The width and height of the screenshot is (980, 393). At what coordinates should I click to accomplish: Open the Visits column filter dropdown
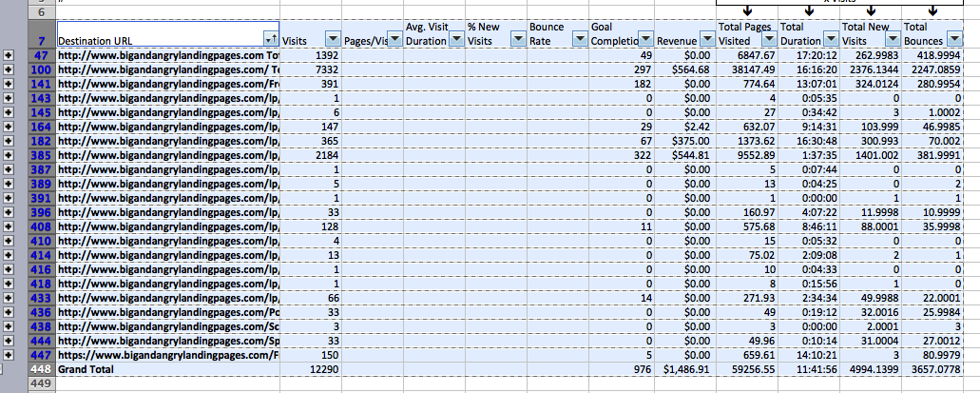pos(333,40)
